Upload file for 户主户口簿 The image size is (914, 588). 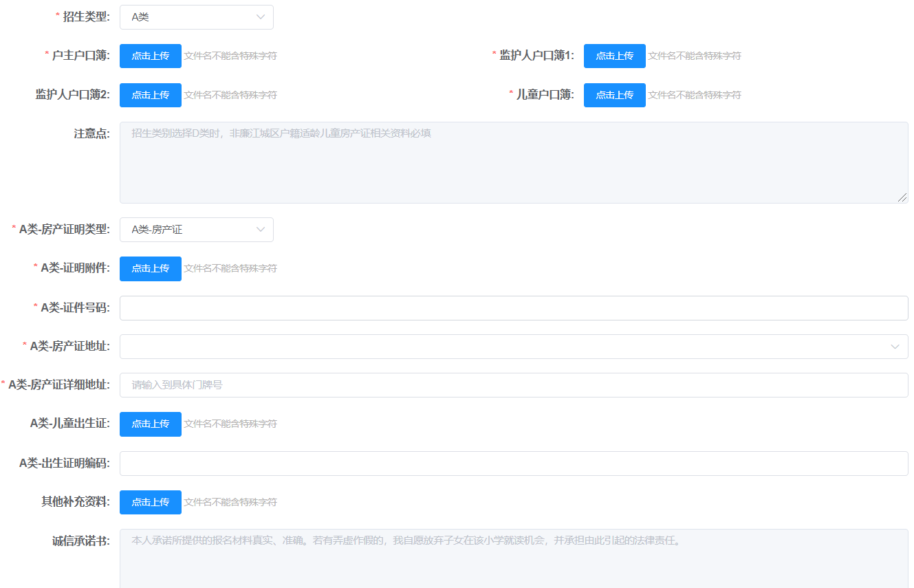point(151,56)
